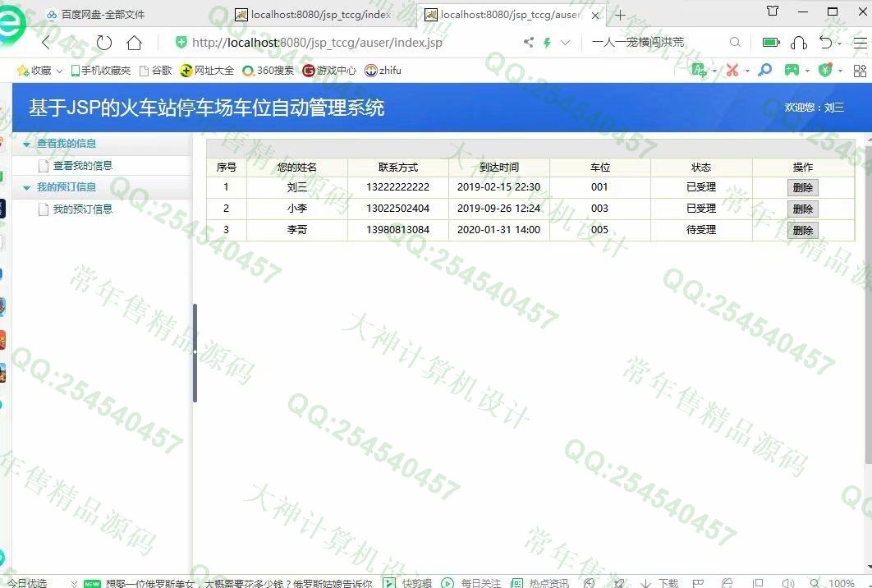Expand the 收藏 favorites dropdown arrow
Viewport: 872px width, 588px height.
click(x=59, y=71)
